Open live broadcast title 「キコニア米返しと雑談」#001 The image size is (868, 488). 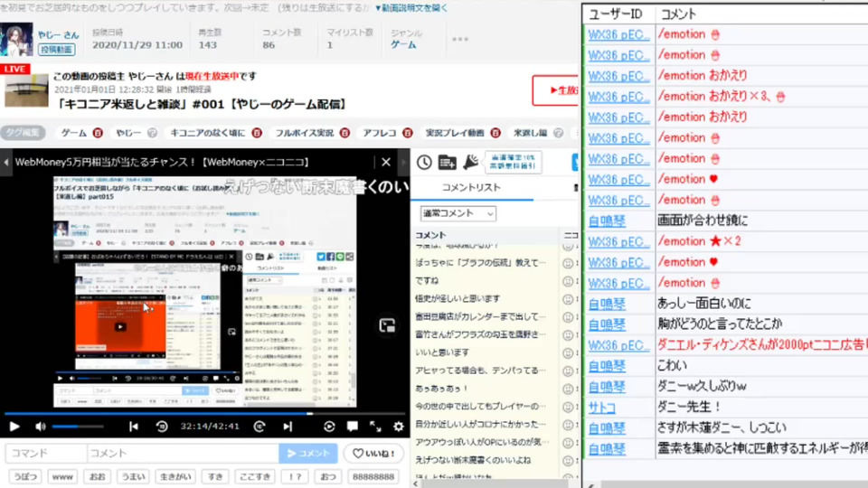[x=203, y=104]
